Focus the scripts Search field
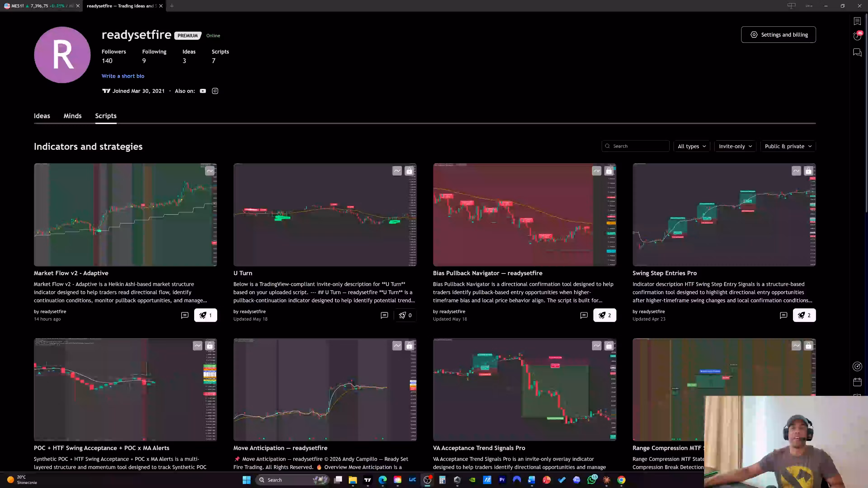Image resolution: width=868 pixels, height=488 pixels. pyautogui.click(x=635, y=146)
